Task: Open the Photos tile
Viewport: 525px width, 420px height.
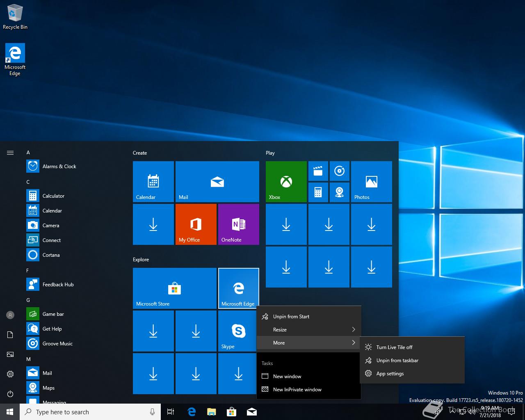Action: tap(371, 181)
